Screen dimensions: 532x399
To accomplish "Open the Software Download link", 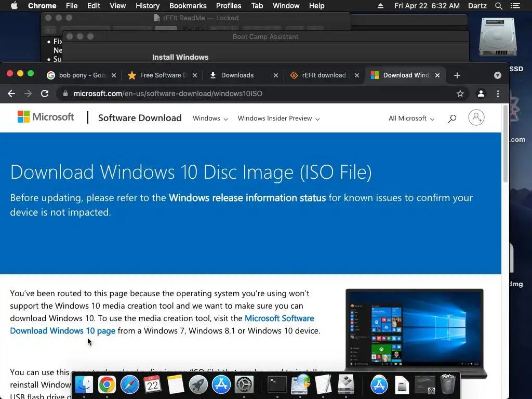I will coord(140,118).
